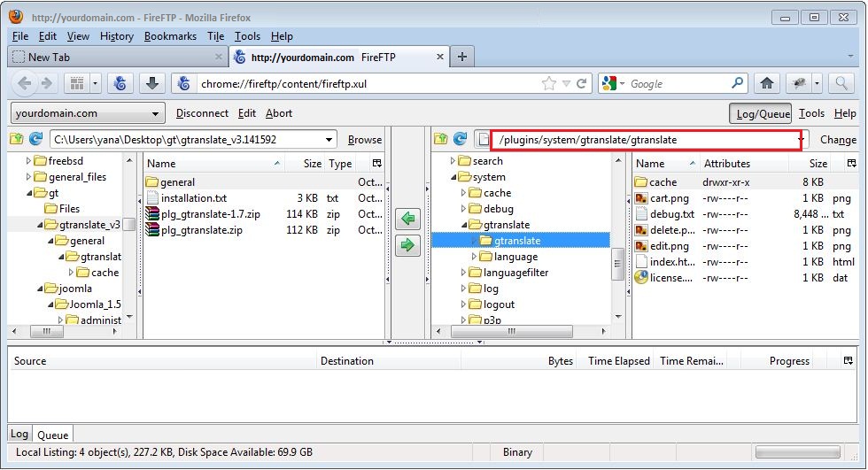Open the browser Tools menu
The height and width of the screenshot is (470, 868).
point(247,36)
